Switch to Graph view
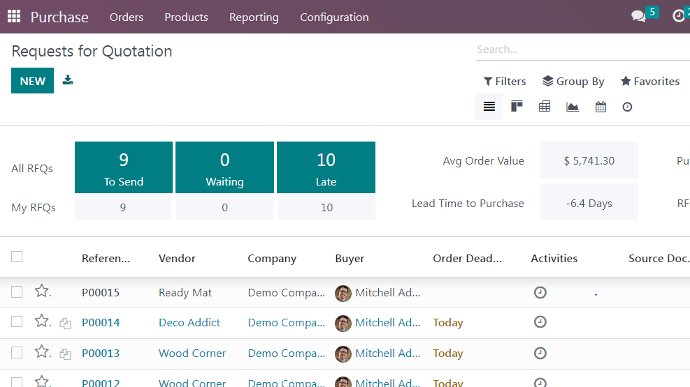 click(573, 107)
